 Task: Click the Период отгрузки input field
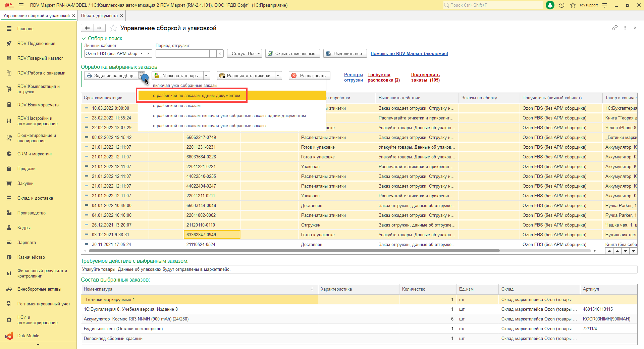[x=182, y=54]
